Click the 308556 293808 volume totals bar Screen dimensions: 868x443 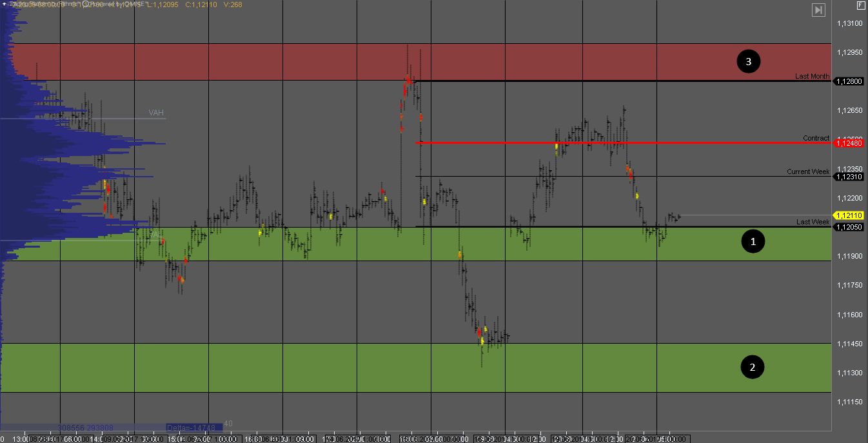pos(86,427)
